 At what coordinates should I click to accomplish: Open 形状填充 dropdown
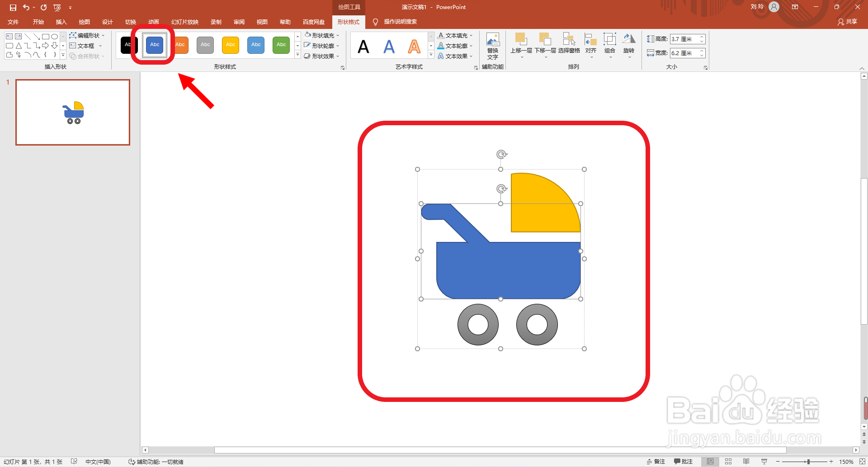tap(321, 35)
